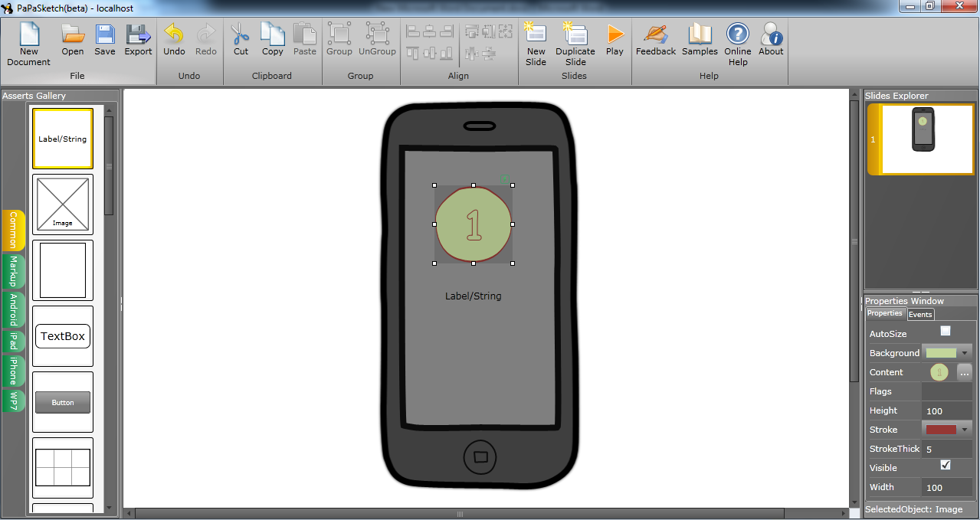Select the Common gallery tab
The height and width of the screenshot is (520, 980).
[14, 230]
